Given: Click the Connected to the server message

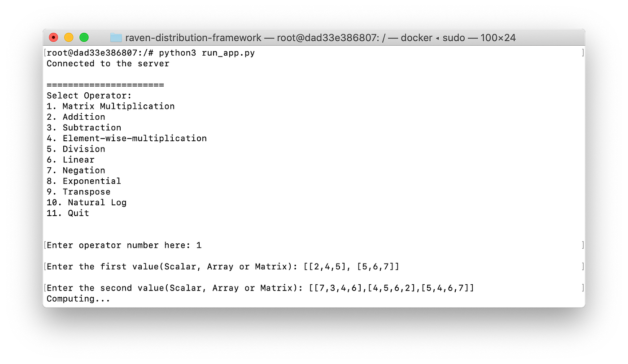Looking at the screenshot, I should coord(108,63).
